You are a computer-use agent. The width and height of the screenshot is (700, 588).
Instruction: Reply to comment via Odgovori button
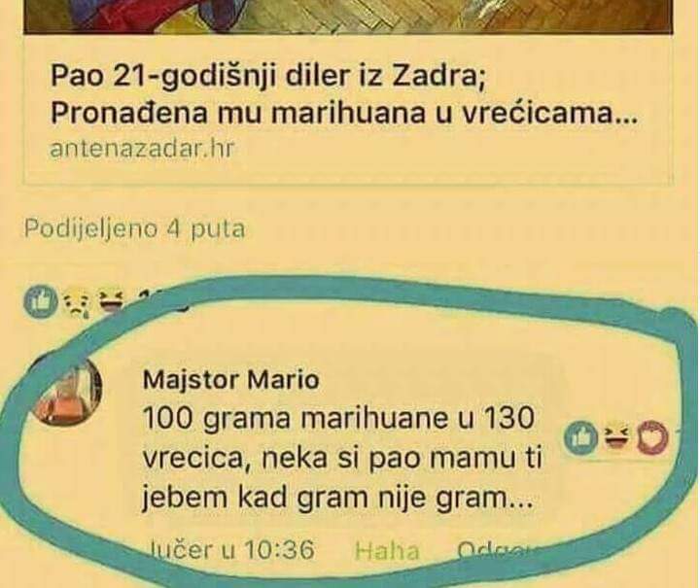[496, 550]
